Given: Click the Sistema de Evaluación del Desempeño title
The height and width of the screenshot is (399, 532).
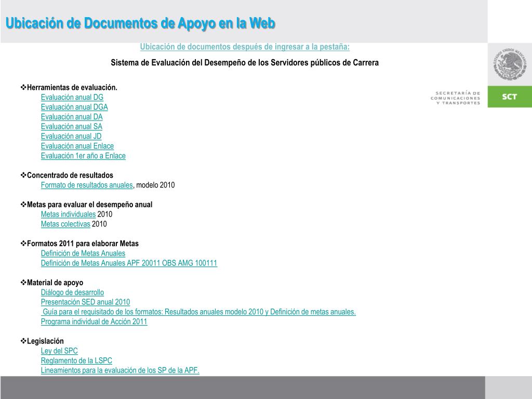Looking at the screenshot, I should click(x=245, y=63).
